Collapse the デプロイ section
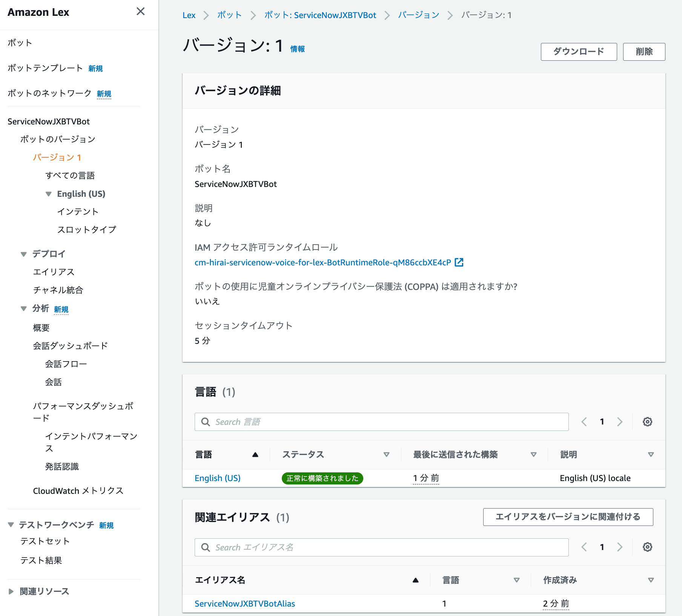 (24, 254)
